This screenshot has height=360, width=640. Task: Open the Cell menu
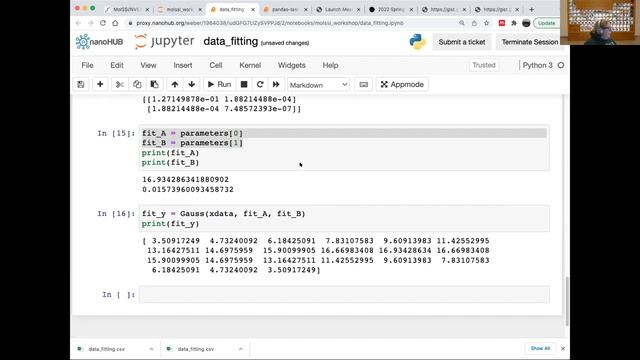pos(216,65)
